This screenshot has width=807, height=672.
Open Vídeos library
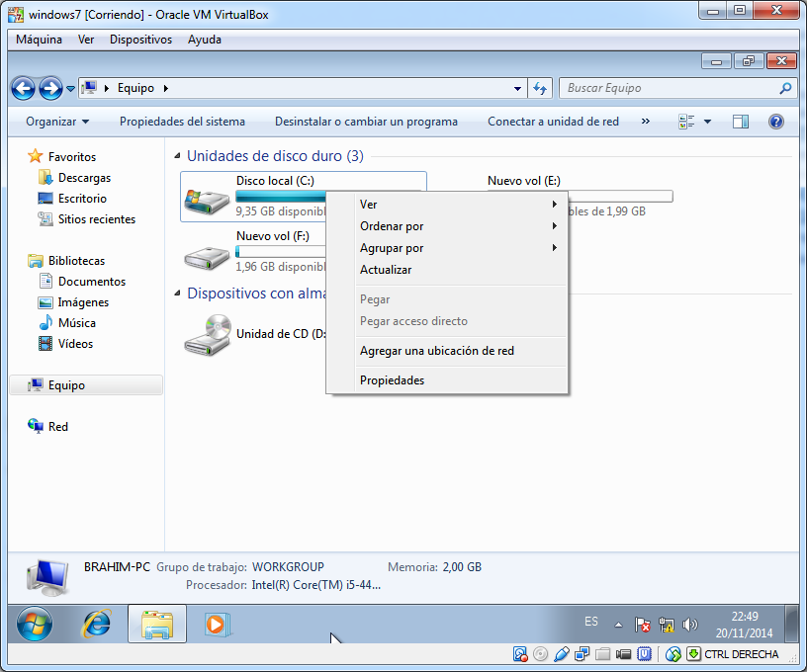pos(75,344)
